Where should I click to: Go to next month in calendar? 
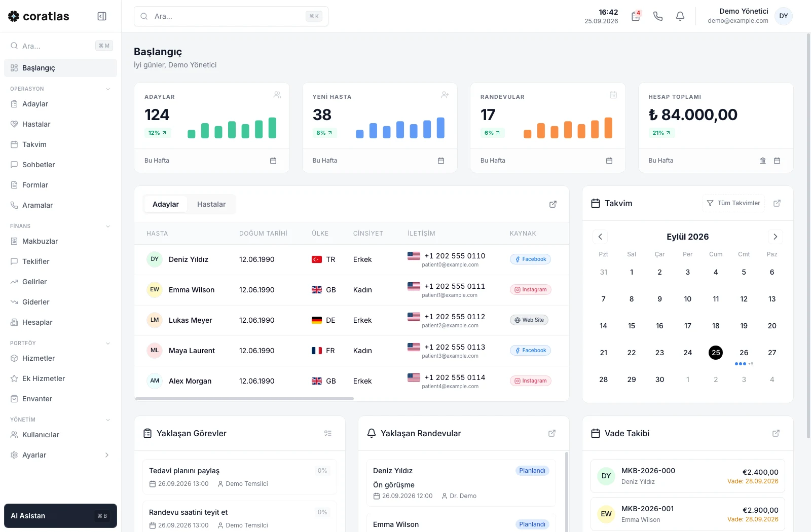775,237
